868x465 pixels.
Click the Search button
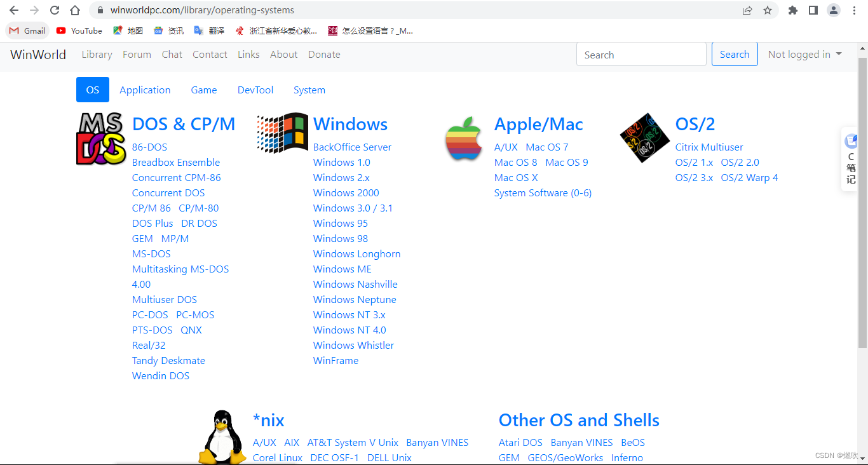pyautogui.click(x=735, y=54)
